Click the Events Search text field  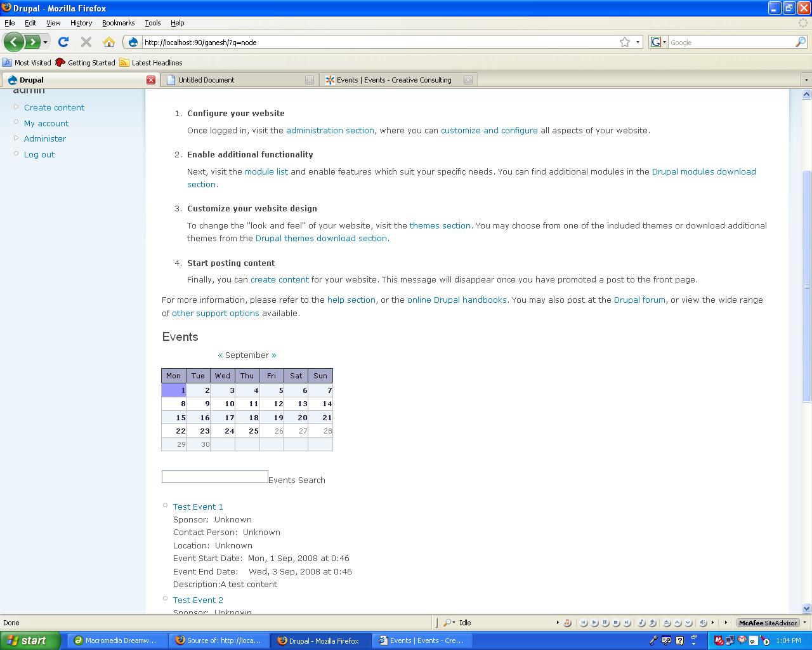pos(214,477)
